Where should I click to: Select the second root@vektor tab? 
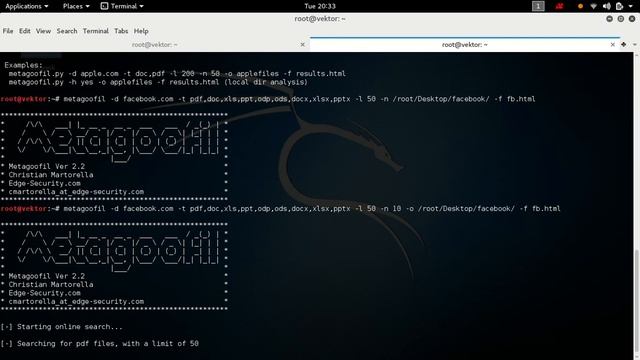(x=464, y=44)
